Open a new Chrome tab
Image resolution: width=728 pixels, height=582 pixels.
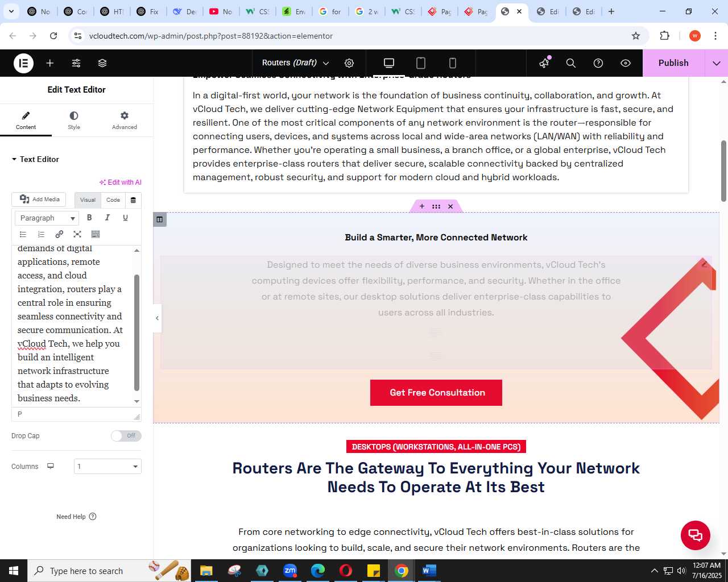click(611, 11)
